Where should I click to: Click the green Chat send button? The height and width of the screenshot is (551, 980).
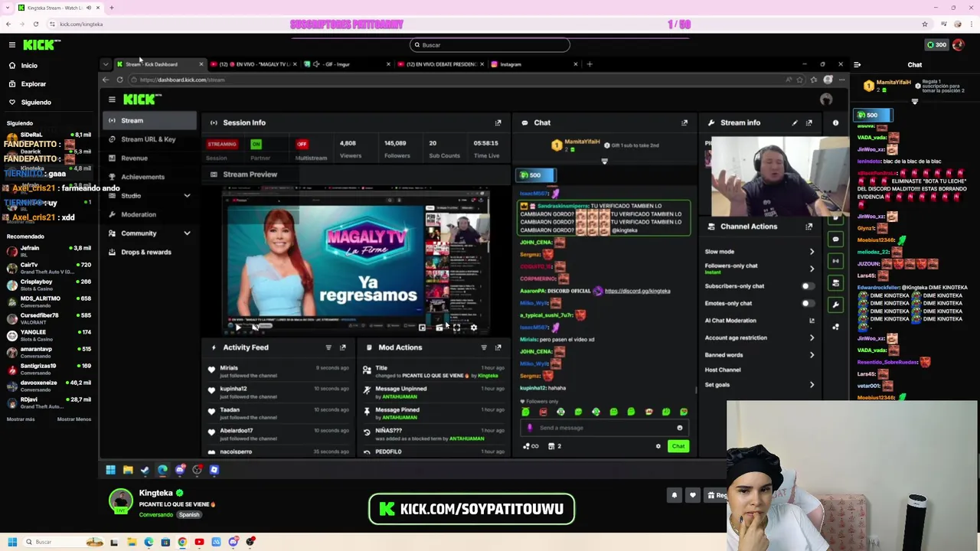coord(678,446)
